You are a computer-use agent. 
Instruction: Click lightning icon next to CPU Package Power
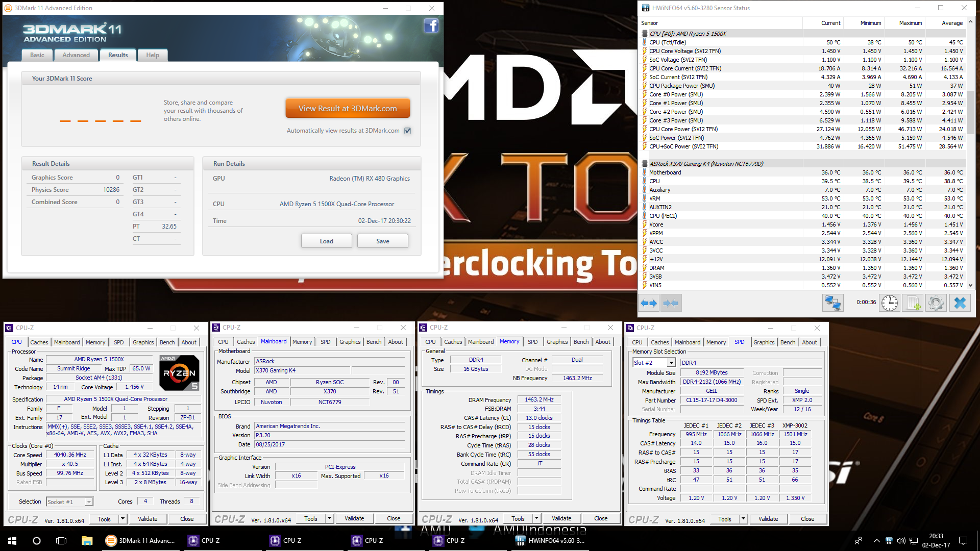[x=644, y=86]
